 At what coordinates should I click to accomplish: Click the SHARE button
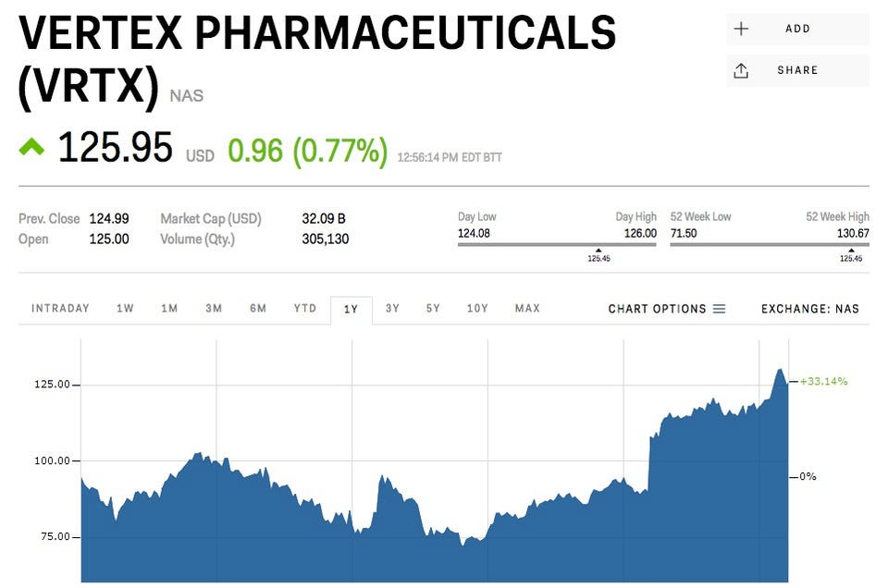pyautogui.click(x=798, y=71)
